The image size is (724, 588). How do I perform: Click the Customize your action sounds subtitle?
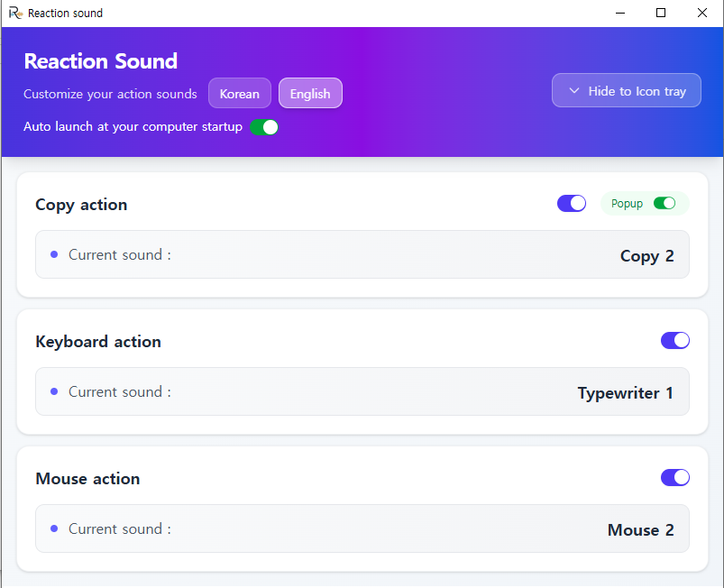pos(110,93)
